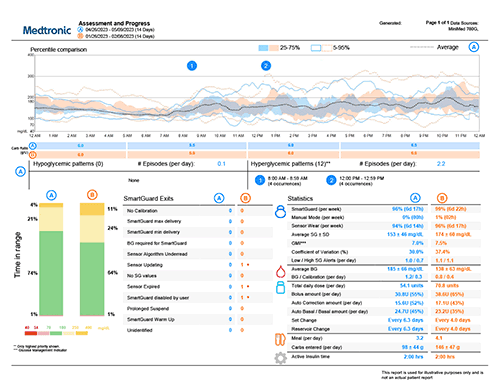Click the A column icon in Statistics header
Screen dimensions: 500x386
pos(415,198)
